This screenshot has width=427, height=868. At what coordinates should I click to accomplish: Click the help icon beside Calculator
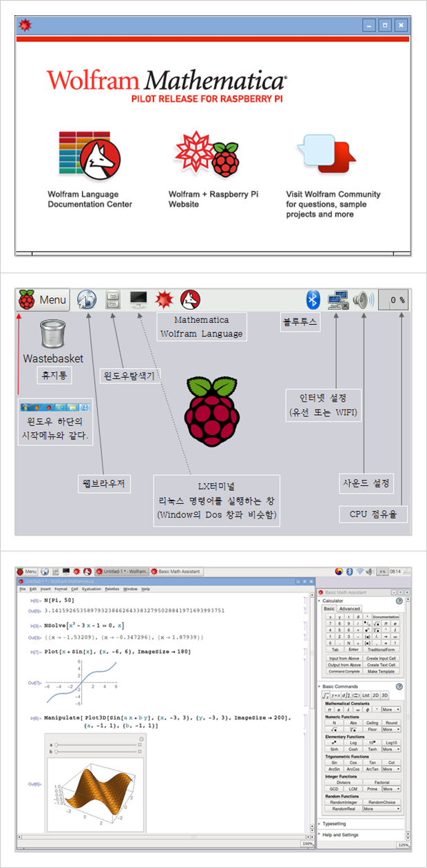pos(399,601)
